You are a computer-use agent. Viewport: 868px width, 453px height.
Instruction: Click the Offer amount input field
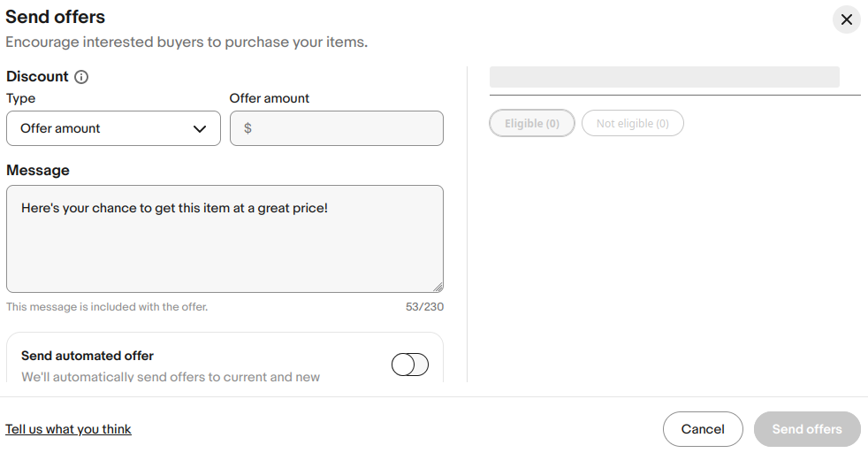pos(345,128)
